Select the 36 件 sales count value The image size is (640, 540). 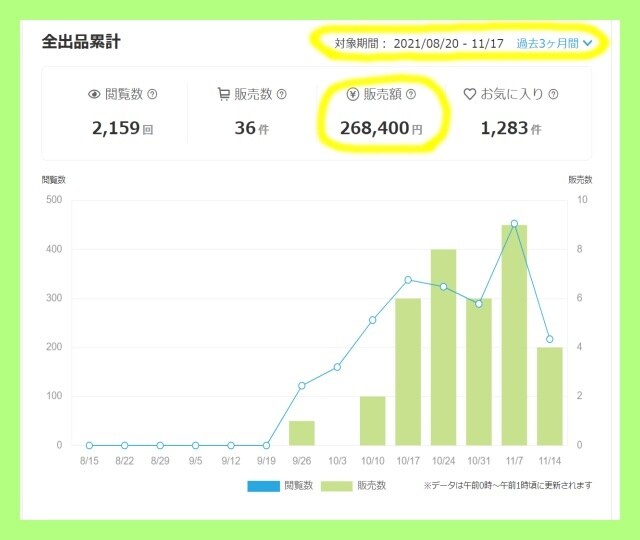251,129
